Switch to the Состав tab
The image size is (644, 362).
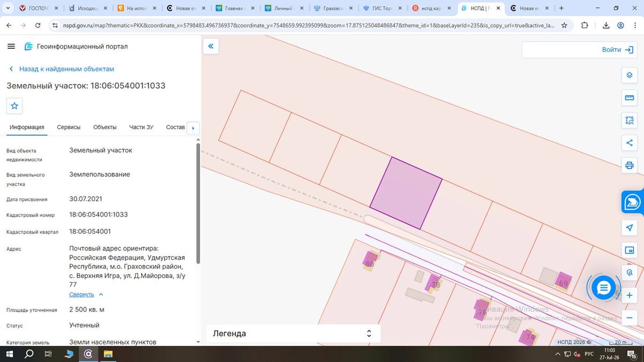coord(175,127)
